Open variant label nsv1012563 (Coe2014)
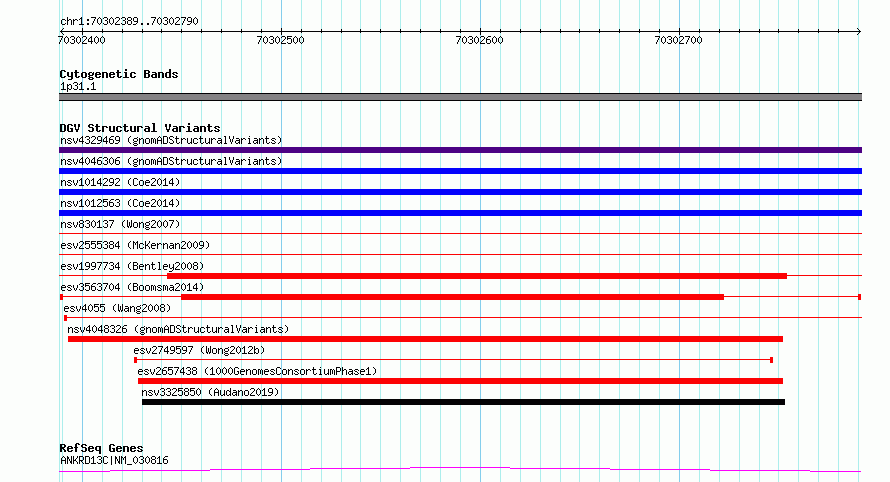The image size is (890, 482). tap(120, 203)
